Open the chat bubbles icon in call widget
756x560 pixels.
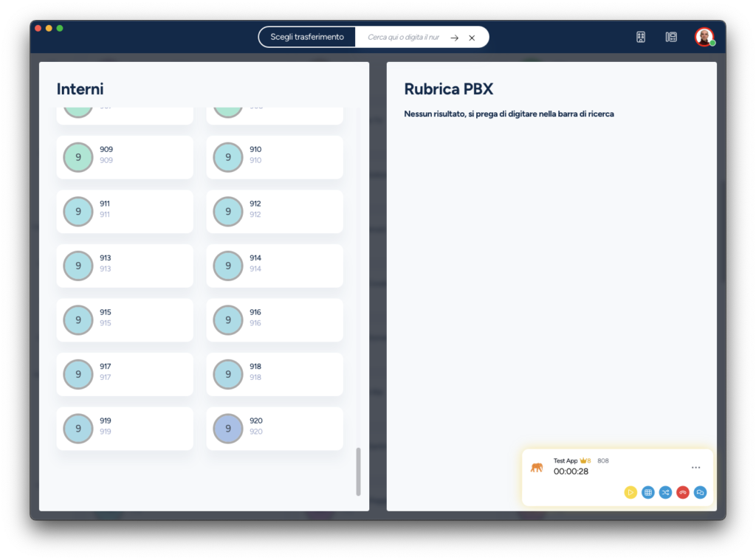coord(700,492)
